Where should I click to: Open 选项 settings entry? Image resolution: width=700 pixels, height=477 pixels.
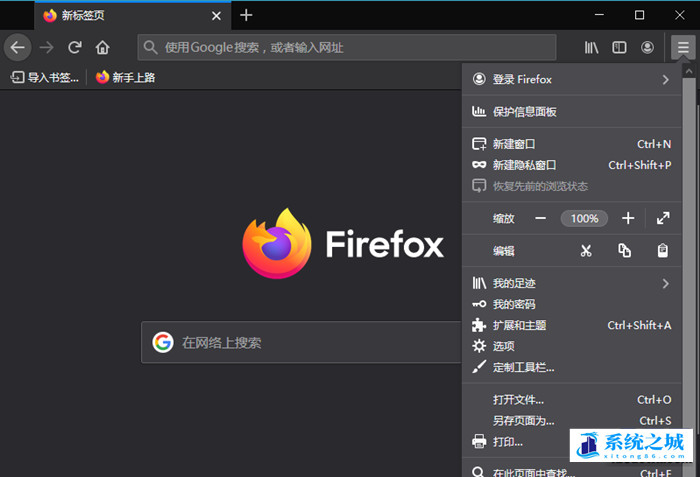coord(571,346)
